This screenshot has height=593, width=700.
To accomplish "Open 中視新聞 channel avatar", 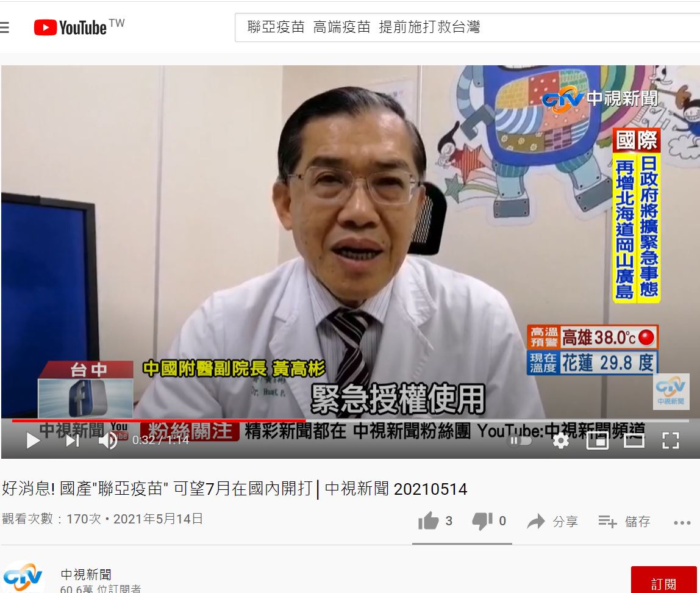I will point(23,577).
